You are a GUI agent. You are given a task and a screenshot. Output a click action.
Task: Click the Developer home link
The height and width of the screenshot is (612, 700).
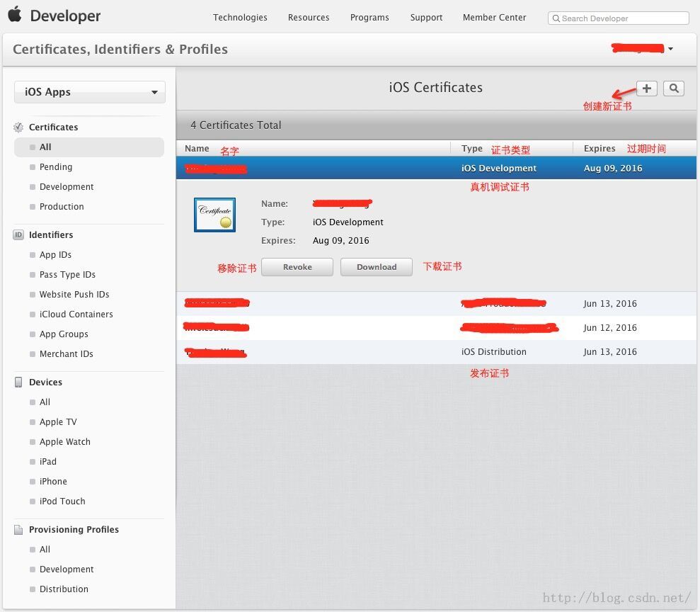click(x=65, y=16)
